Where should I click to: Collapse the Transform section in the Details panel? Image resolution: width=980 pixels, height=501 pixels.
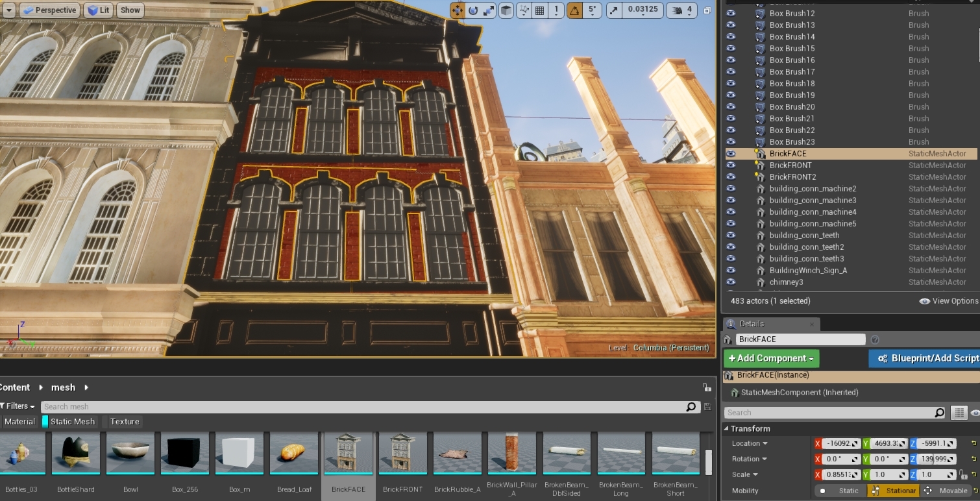tap(728, 429)
